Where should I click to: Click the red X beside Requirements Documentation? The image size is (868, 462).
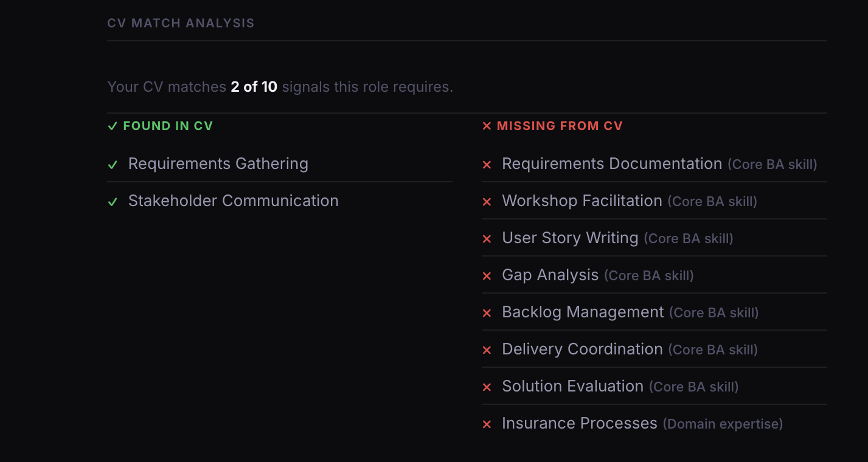click(x=487, y=165)
